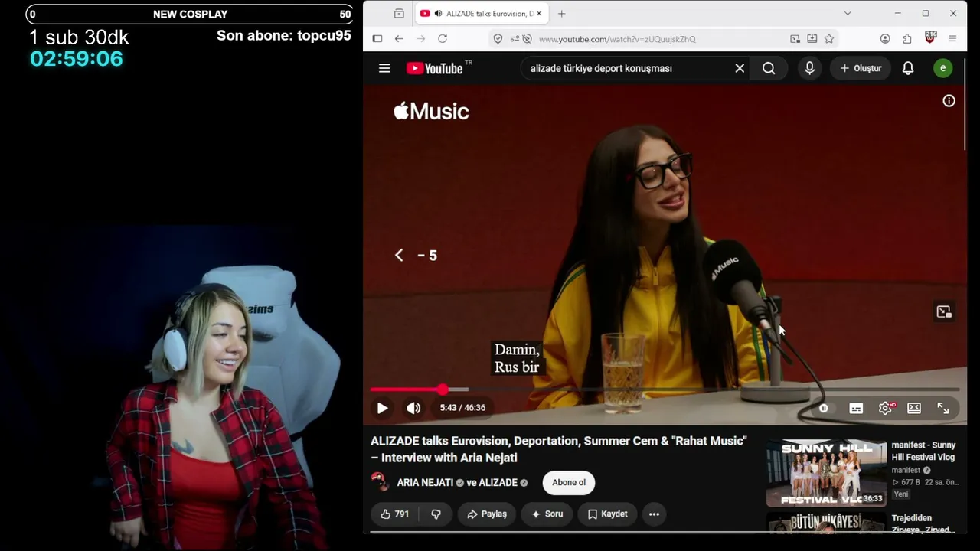The image size is (980, 551).
Task: Mute the video with the speaker icon
Action: pos(413,408)
